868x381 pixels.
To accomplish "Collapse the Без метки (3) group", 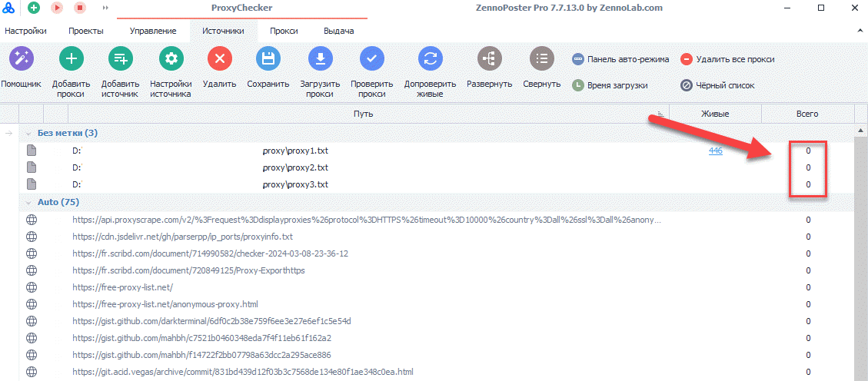I will 28,133.
